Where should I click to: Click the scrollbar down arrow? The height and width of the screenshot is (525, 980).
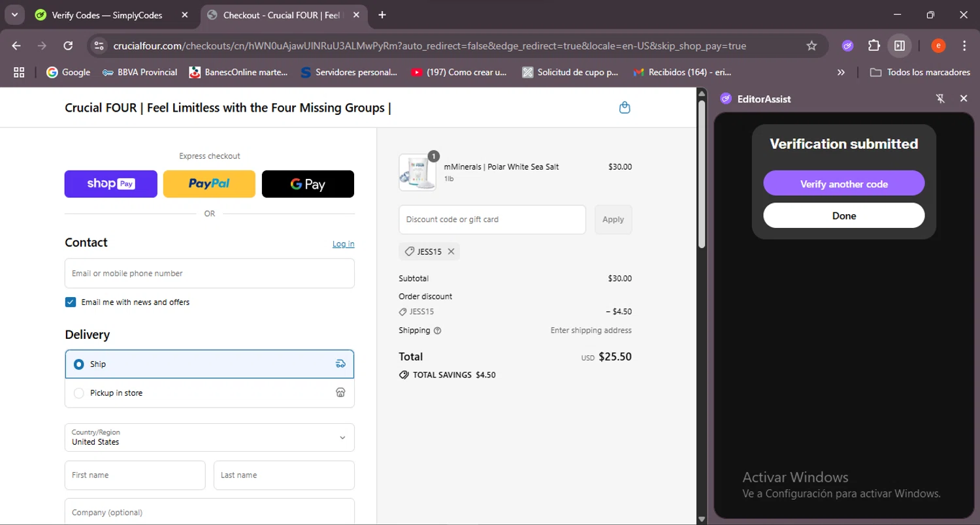[x=702, y=519]
